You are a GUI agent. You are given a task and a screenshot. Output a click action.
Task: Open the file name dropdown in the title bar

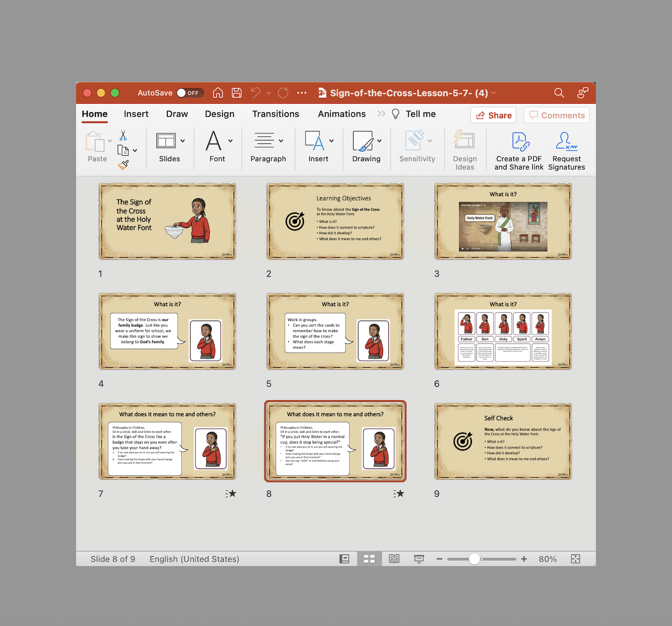click(x=494, y=93)
